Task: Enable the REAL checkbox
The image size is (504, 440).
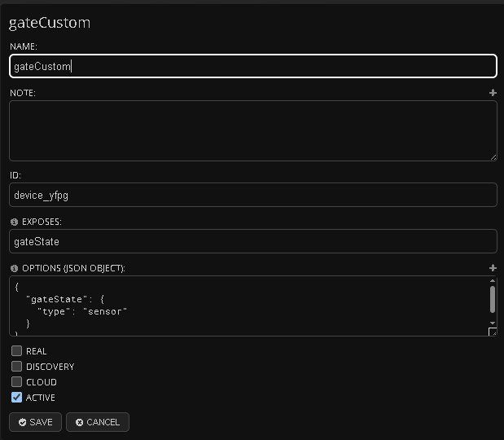Action: point(16,351)
